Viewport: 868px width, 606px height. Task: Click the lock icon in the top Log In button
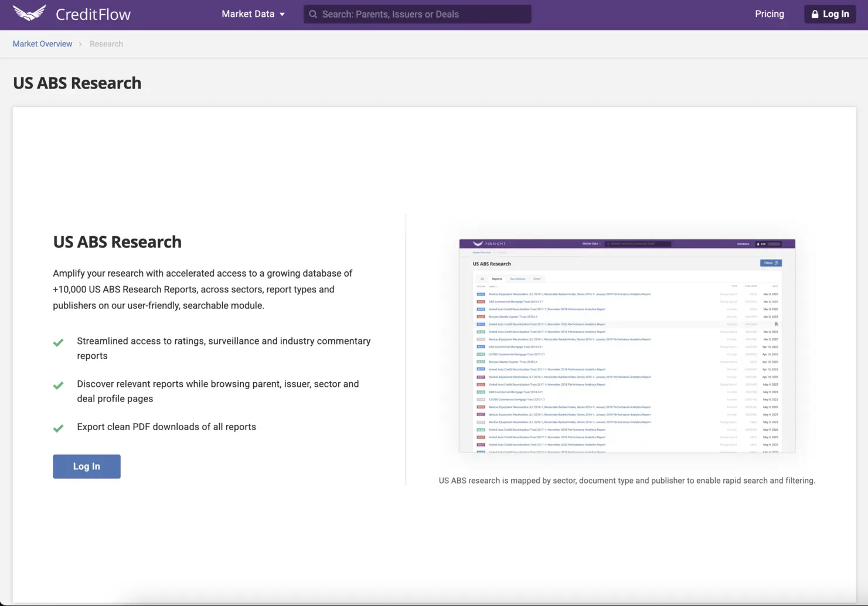point(815,14)
